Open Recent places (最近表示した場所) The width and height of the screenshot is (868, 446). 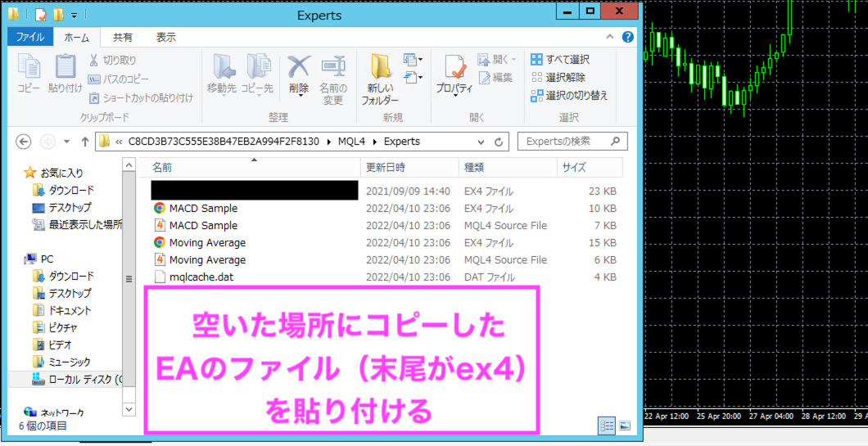[78, 225]
